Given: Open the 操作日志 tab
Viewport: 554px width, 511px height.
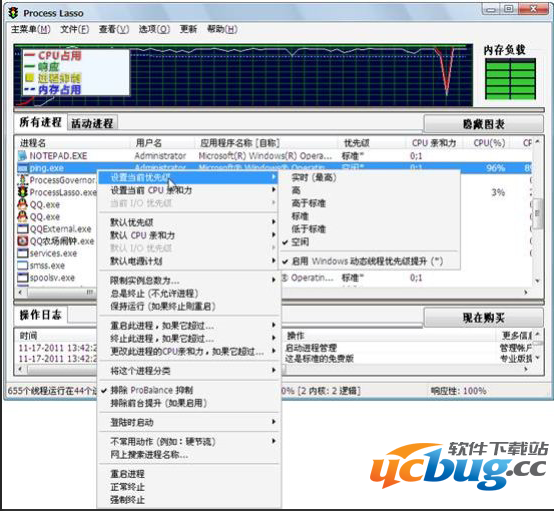Looking at the screenshot, I should point(40,315).
